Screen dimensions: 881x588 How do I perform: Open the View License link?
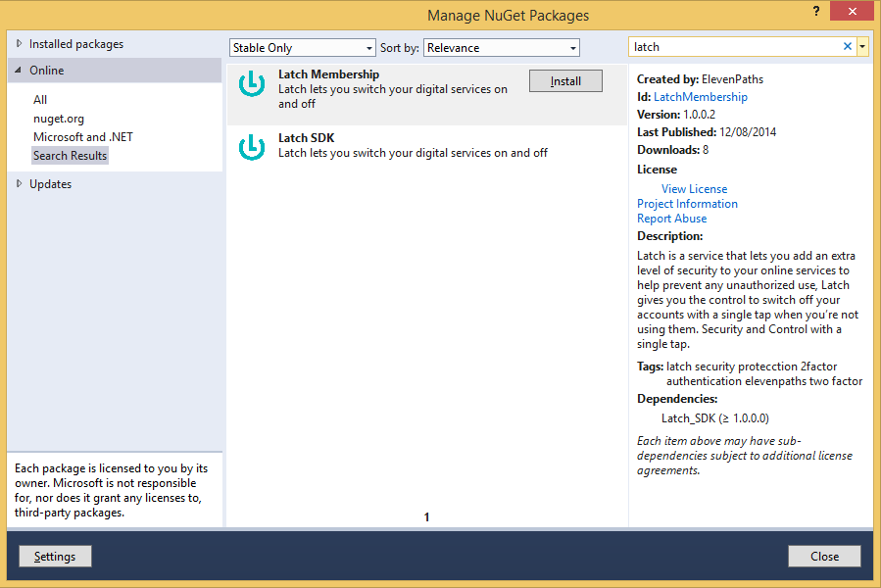click(x=694, y=189)
